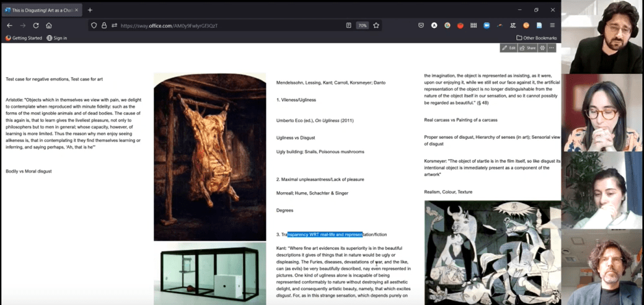Viewport: 644px width, 305px height.
Task: Toggle Reader View icon in address bar
Action: point(348,25)
